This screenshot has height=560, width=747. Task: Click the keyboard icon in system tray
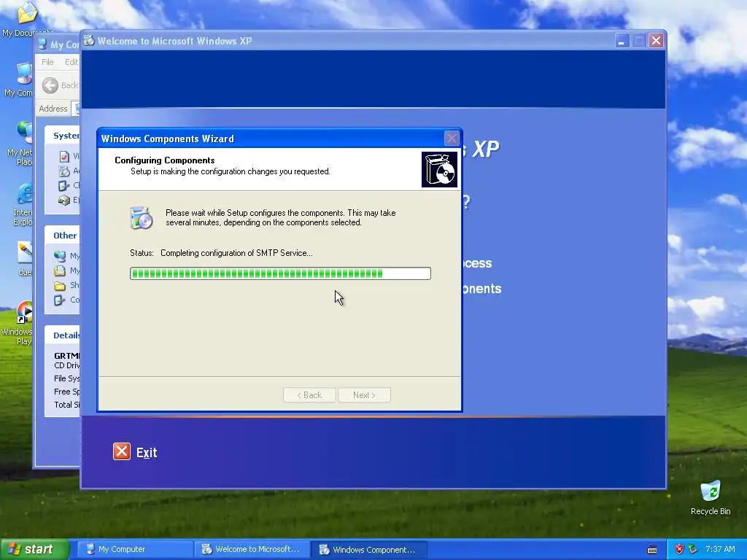pos(652,550)
